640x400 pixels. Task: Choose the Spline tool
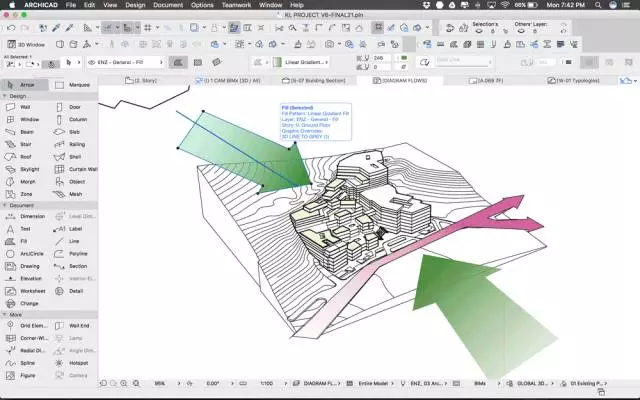click(25, 362)
